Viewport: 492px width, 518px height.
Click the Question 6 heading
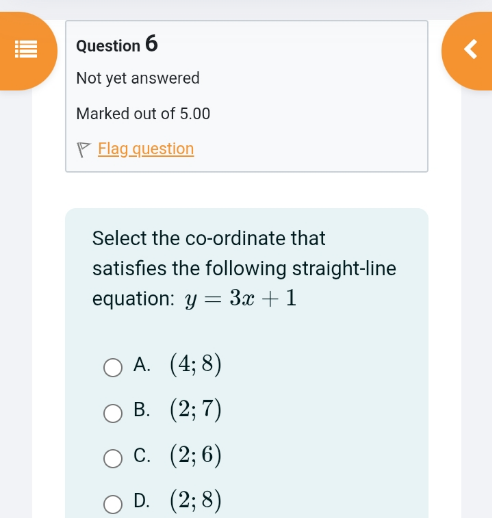(117, 44)
